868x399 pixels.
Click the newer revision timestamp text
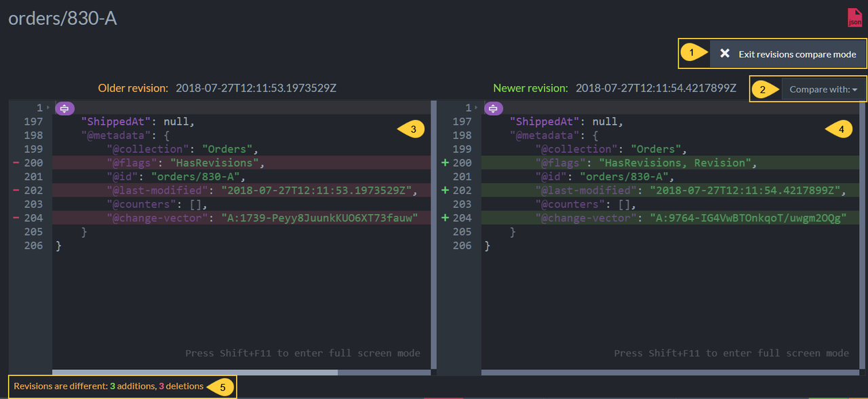[656, 88]
